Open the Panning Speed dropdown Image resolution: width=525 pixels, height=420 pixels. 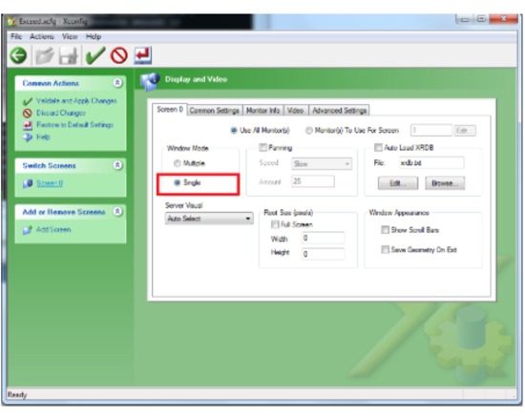pyautogui.click(x=322, y=164)
